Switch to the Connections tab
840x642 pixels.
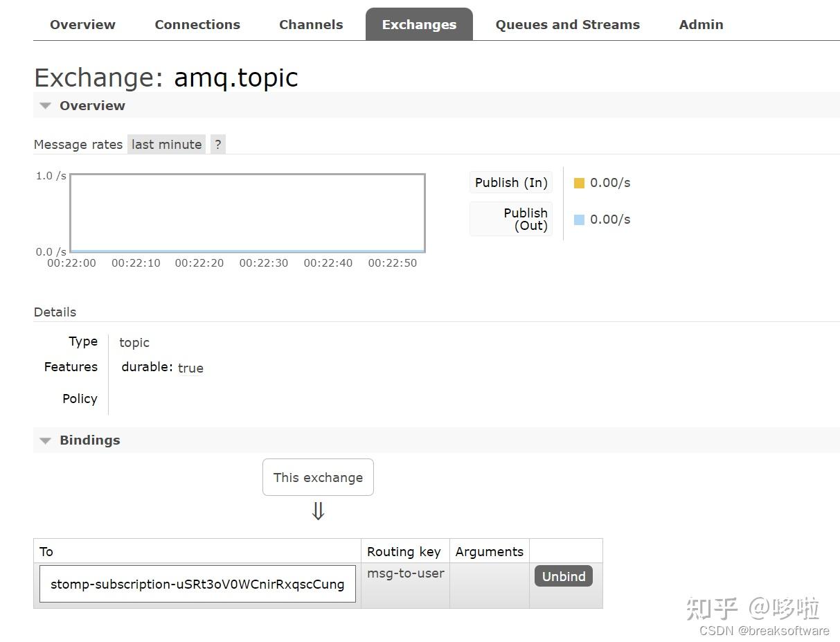[x=197, y=24]
